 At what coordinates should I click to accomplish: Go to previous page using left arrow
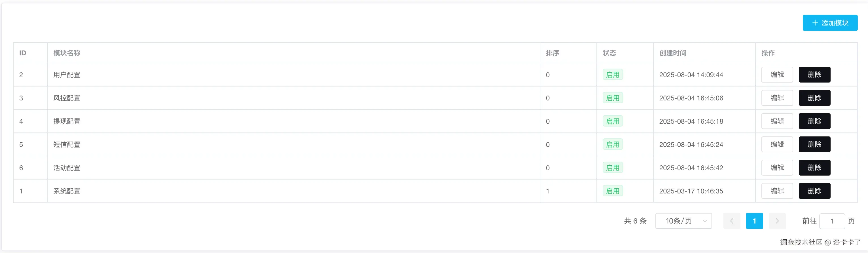732,221
